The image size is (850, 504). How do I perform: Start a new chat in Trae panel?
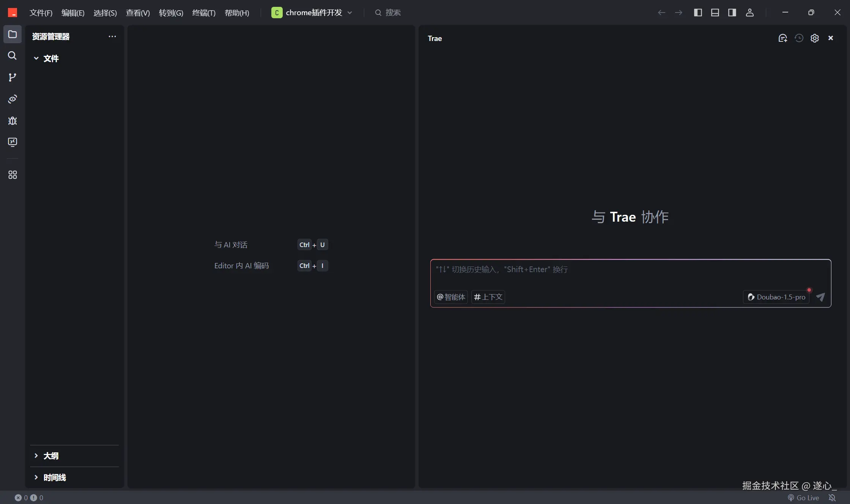tap(782, 38)
